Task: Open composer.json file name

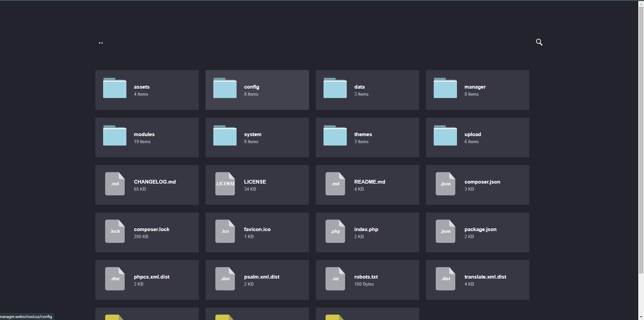Action: (x=482, y=182)
